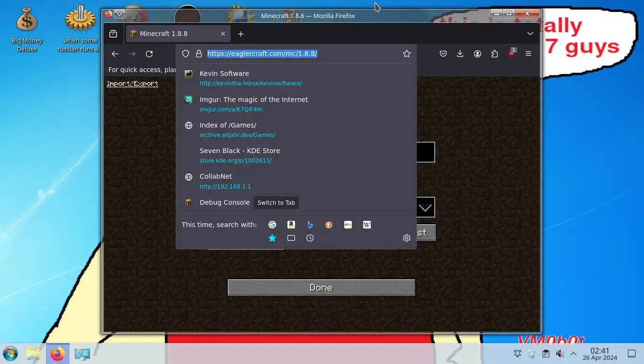Search this time with eBay
This screenshot has width=644, height=364.
(x=348, y=225)
